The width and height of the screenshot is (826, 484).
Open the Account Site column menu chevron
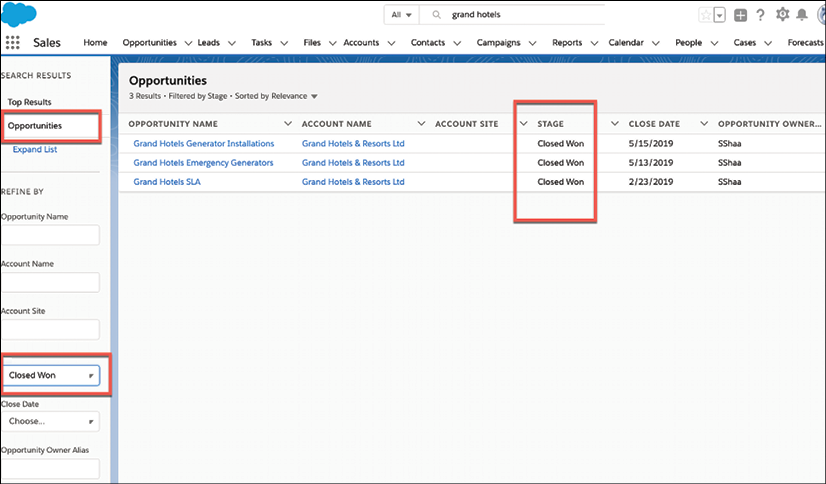coord(523,124)
